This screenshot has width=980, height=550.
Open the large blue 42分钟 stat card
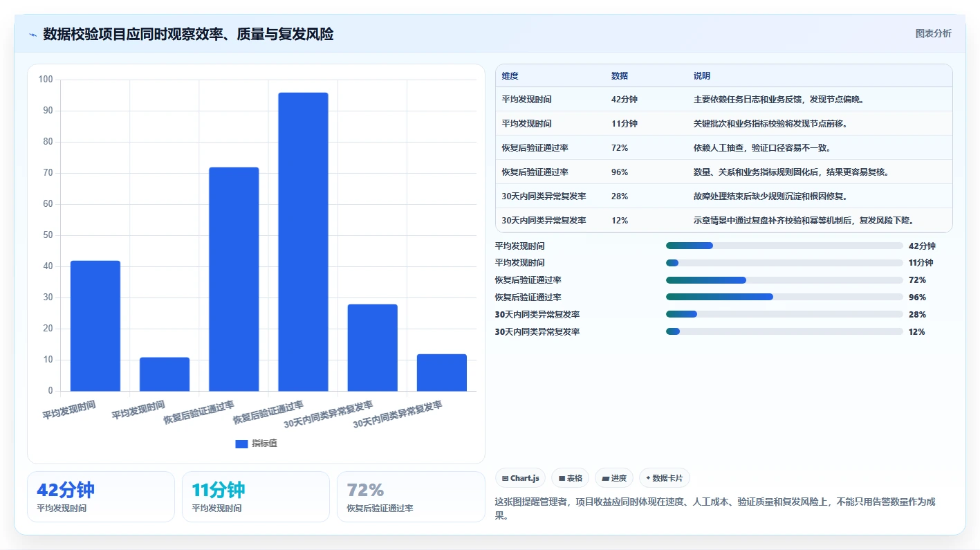pos(101,497)
